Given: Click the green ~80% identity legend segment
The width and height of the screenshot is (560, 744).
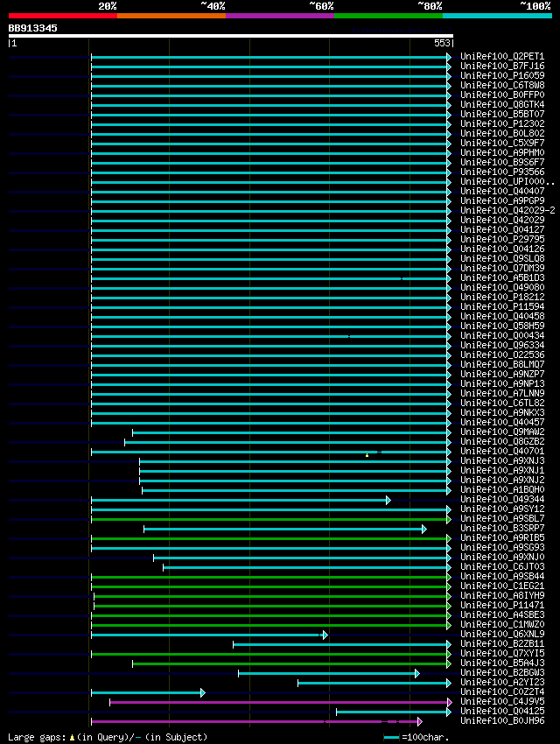Looking at the screenshot, I should point(388,16).
